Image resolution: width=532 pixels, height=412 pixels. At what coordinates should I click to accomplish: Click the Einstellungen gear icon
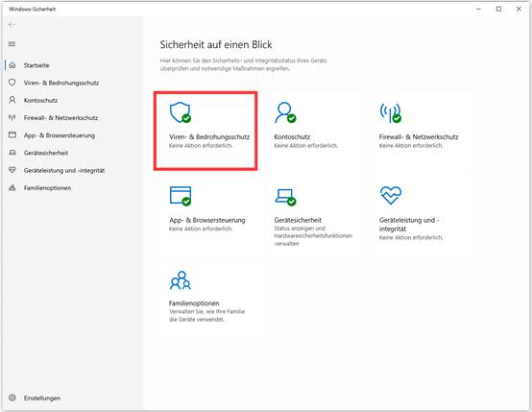12,398
